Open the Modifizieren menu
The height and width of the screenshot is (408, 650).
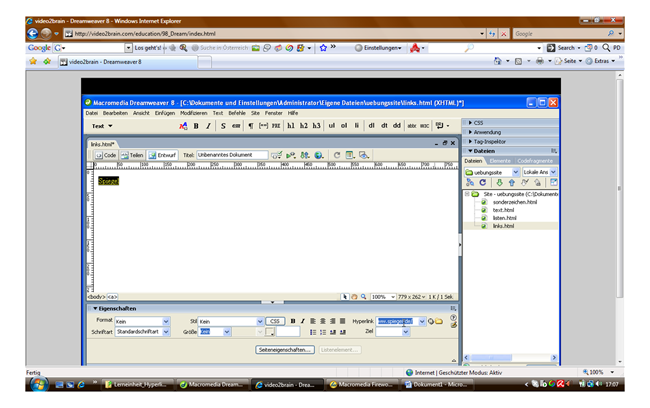194,113
